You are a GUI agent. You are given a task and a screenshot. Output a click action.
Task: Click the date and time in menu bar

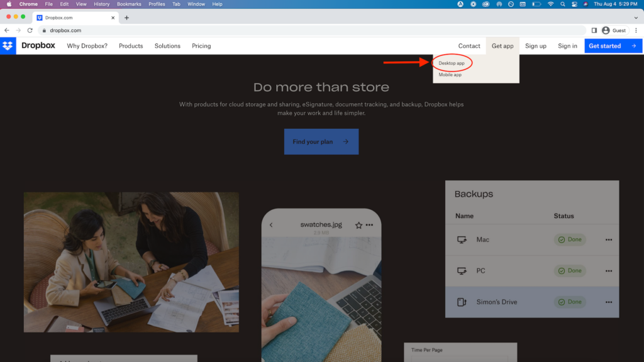click(x=615, y=4)
